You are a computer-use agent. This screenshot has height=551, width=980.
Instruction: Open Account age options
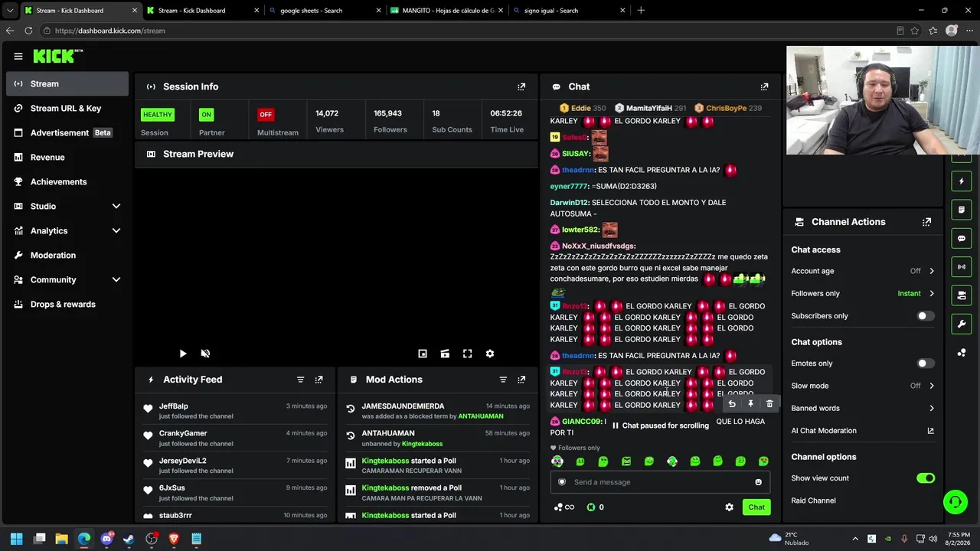pyautogui.click(x=863, y=271)
